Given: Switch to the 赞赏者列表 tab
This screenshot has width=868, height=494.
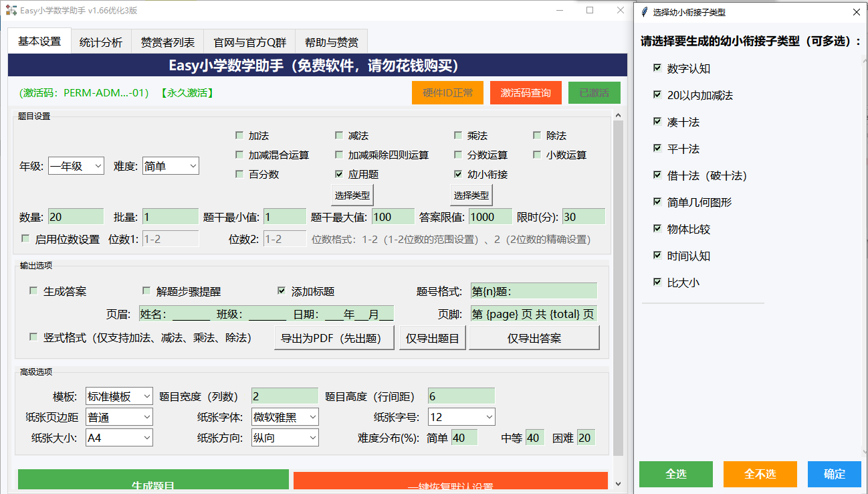Looking at the screenshot, I should pos(167,40).
